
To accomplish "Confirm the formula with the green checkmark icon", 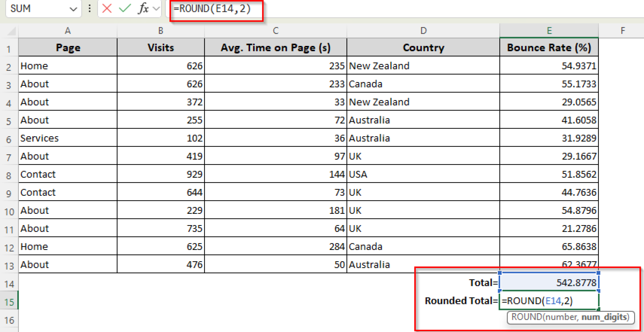I will [125, 9].
